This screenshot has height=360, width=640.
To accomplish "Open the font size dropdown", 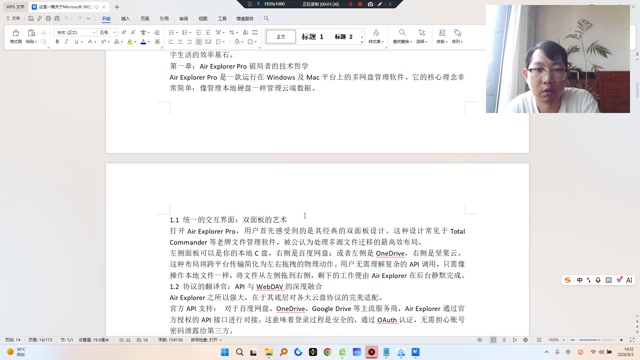I will [108, 32].
